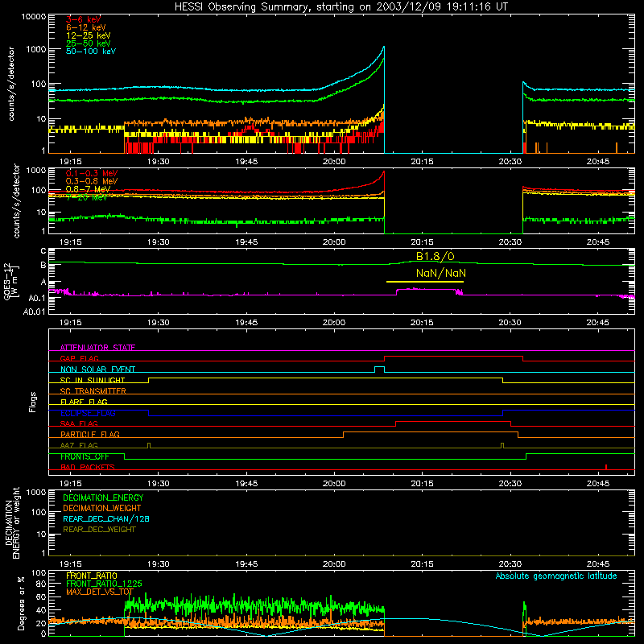Click the B1.8/0 flare class annotation
The height and width of the screenshot is (644, 644).
tap(435, 256)
